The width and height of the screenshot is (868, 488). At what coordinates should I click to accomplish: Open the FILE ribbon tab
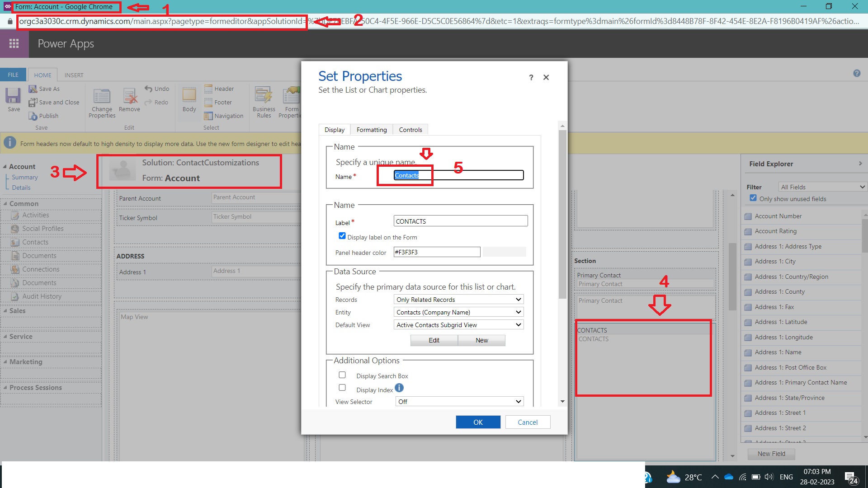13,75
